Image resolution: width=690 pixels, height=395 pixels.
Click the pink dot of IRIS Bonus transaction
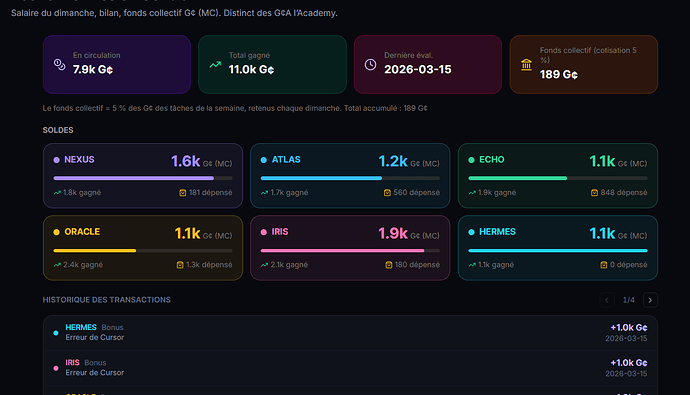[x=56, y=368]
